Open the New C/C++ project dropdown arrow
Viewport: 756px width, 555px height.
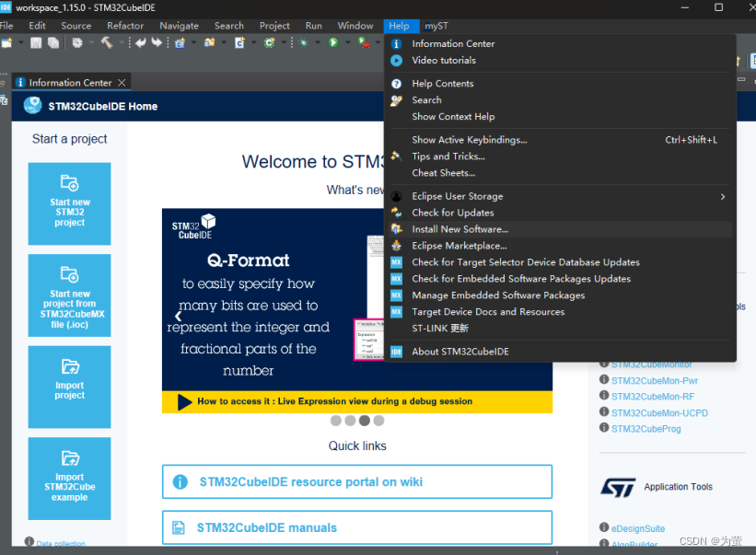pyautogui.click(x=193, y=43)
